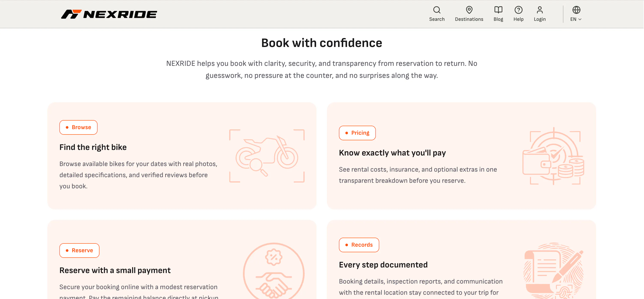This screenshot has height=299, width=644.
Task: Click the globe language icon
Action: click(576, 10)
